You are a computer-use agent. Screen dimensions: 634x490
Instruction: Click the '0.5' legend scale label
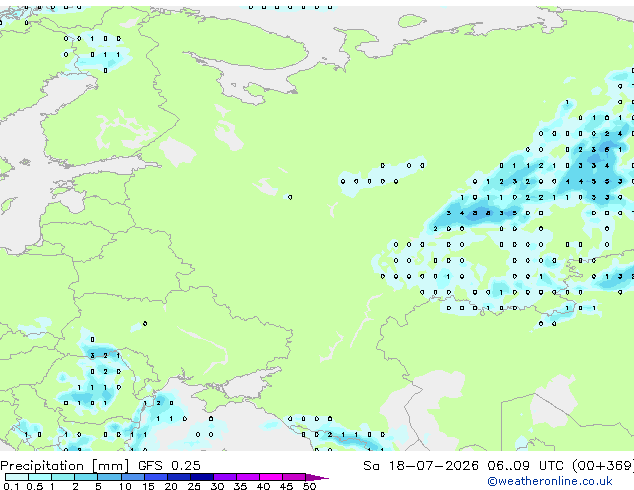pyautogui.click(x=35, y=486)
